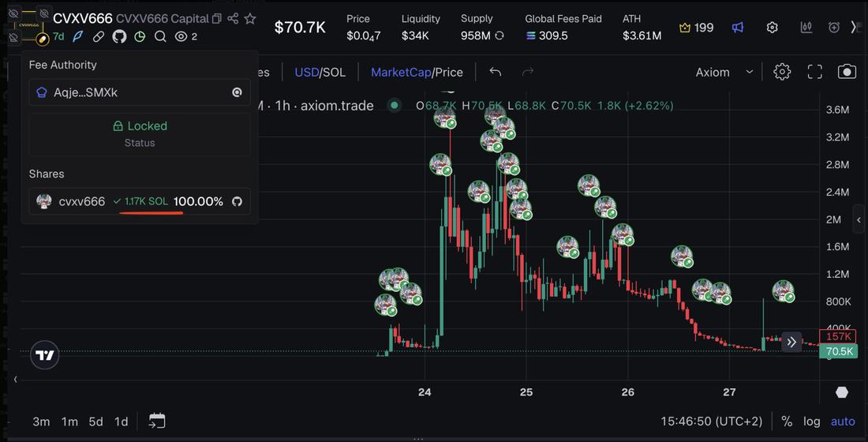Click the blue megaphone icon
This screenshot has height=442, width=868.
click(x=738, y=28)
